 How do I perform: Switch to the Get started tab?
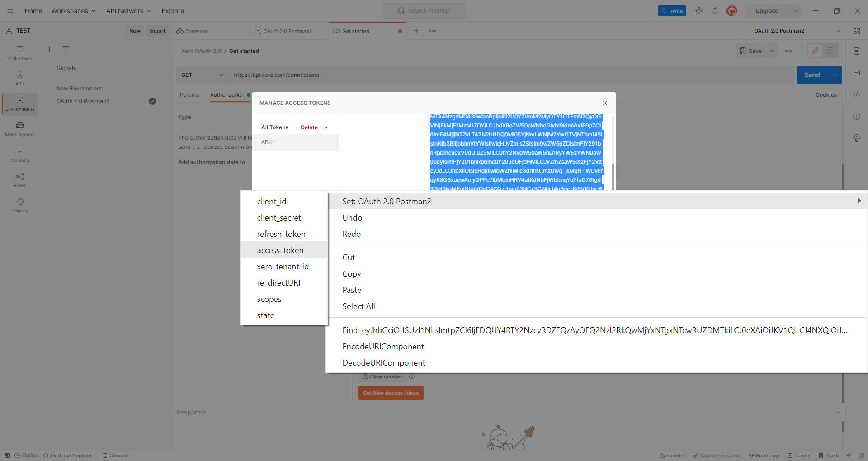coord(355,31)
